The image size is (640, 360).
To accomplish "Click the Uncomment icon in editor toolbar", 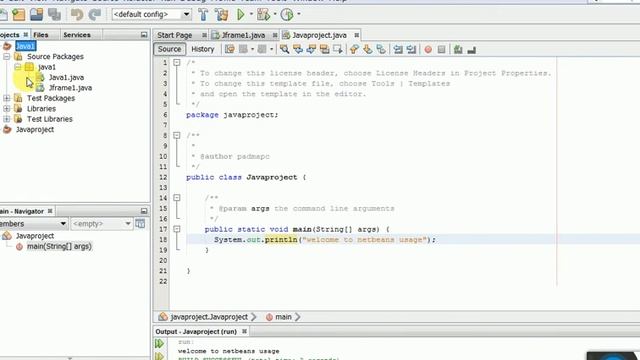I will tap(471, 49).
